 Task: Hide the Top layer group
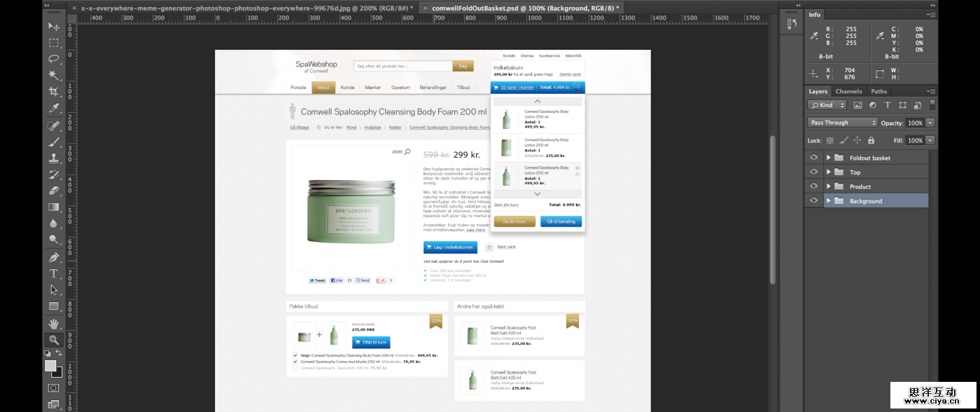click(x=813, y=172)
